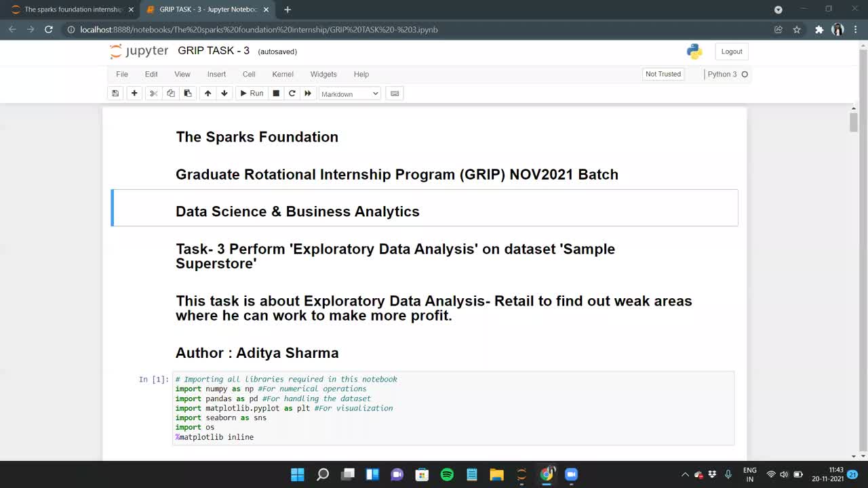Open Chrome extensions puzzle icon
This screenshot has width=868, height=488.
819,30
